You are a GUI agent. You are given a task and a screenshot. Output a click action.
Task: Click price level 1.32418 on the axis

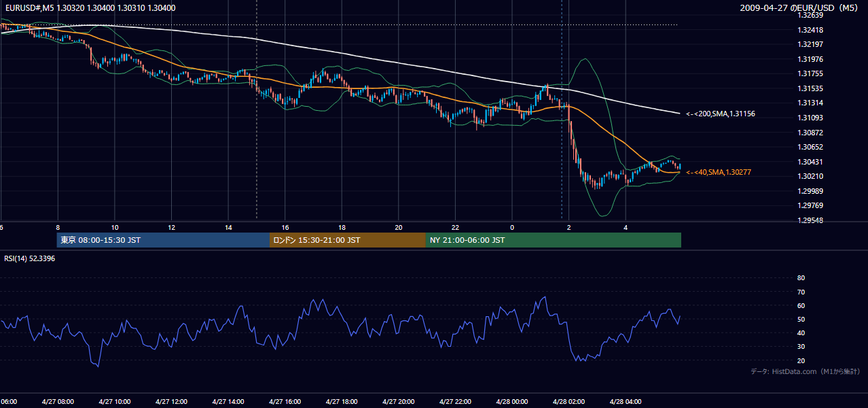coord(810,30)
